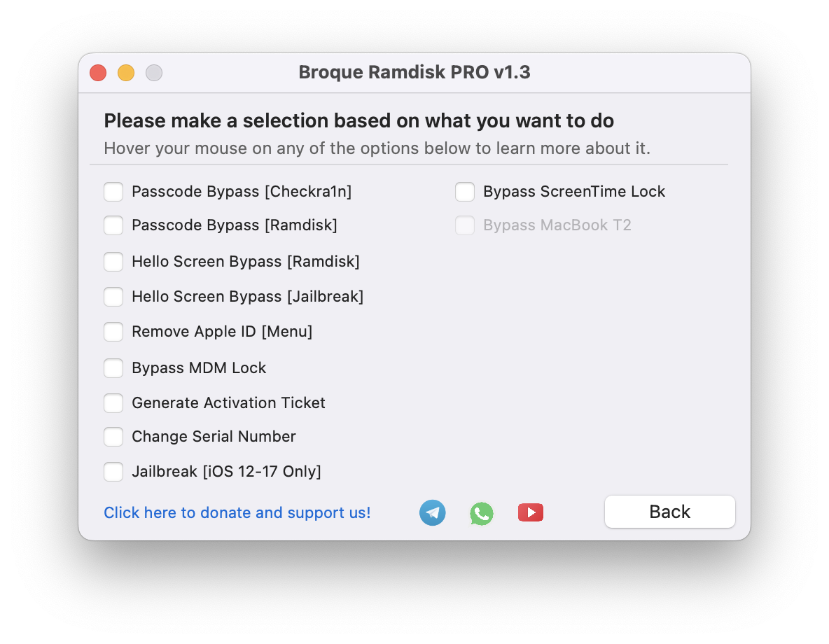Enable Passcode Bypass [Checkra1n] checkbox
Viewport: 829px width, 644px height.
click(113, 191)
